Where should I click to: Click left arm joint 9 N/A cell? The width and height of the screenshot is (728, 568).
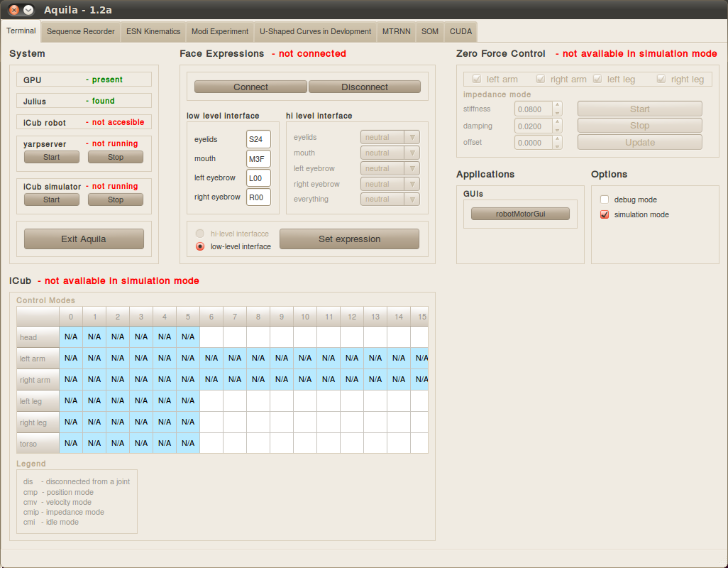click(x=282, y=358)
